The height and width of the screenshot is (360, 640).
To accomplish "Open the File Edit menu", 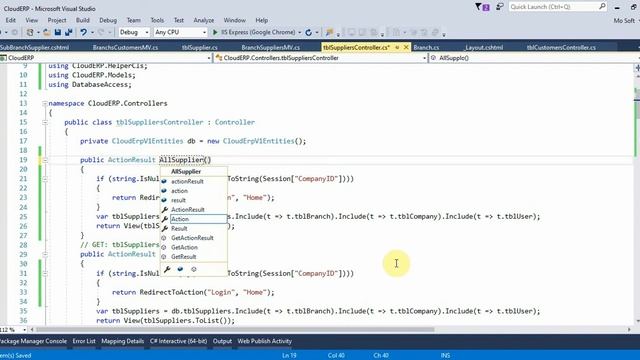I will tap(11, 20).
